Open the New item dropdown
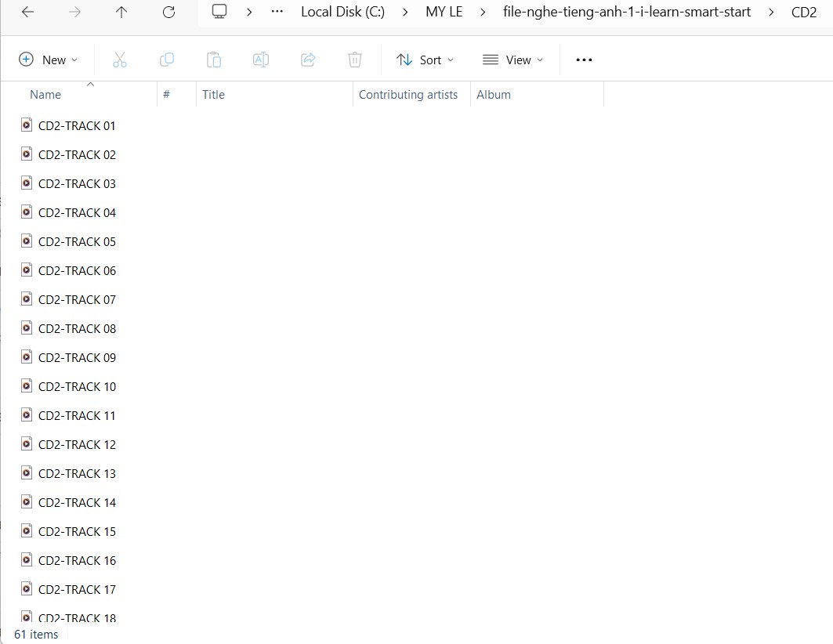The width and height of the screenshot is (833, 644). (x=48, y=60)
